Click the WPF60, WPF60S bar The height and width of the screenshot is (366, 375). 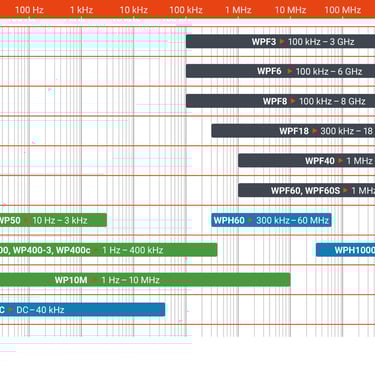pos(307,190)
